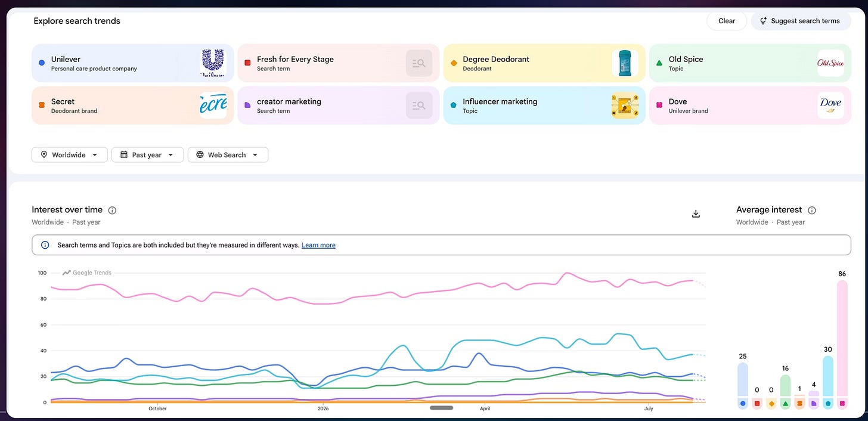
Task: Click the Old Spice logo image
Action: pos(830,63)
